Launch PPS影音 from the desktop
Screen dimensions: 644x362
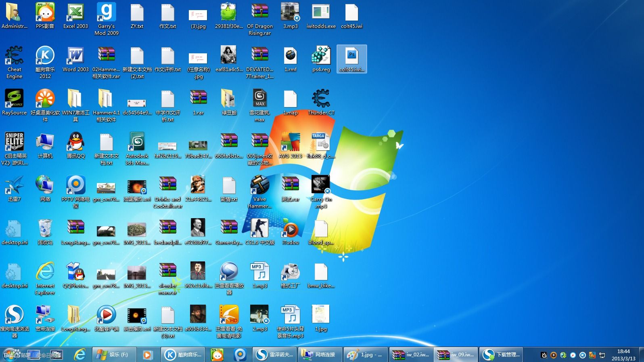click(45, 16)
